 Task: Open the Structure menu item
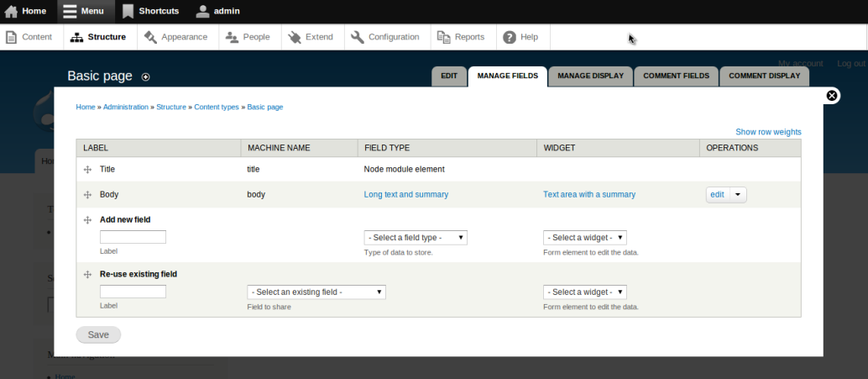[100, 37]
